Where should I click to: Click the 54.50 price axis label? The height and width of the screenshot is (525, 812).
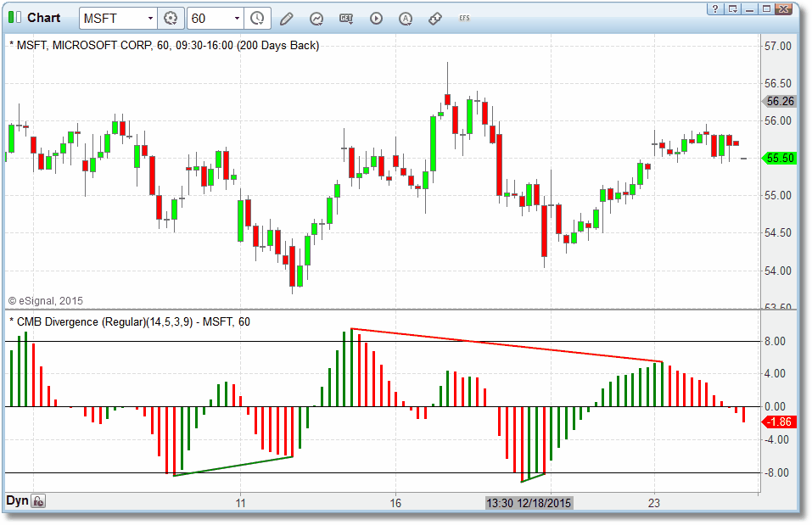pyautogui.click(x=778, y=233)
